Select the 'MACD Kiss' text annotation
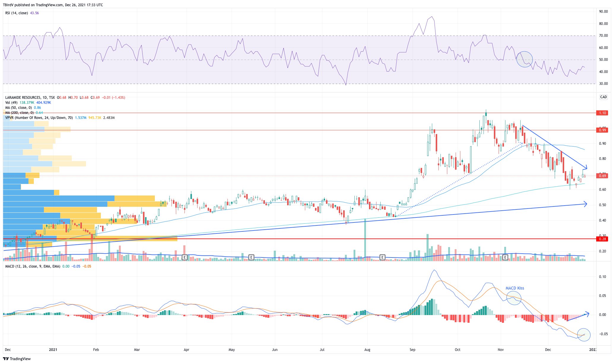The width and height of the screenshot is (614, 364). coord(515,288)
